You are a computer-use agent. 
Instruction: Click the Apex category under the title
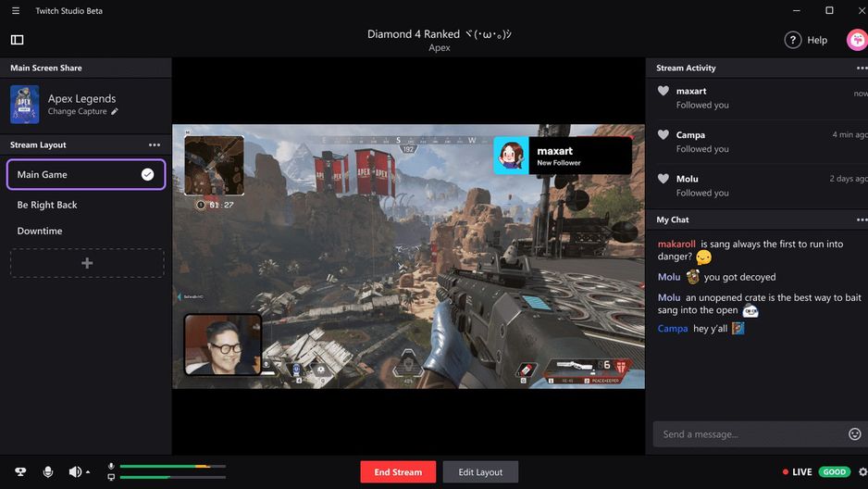coord(440,47)
